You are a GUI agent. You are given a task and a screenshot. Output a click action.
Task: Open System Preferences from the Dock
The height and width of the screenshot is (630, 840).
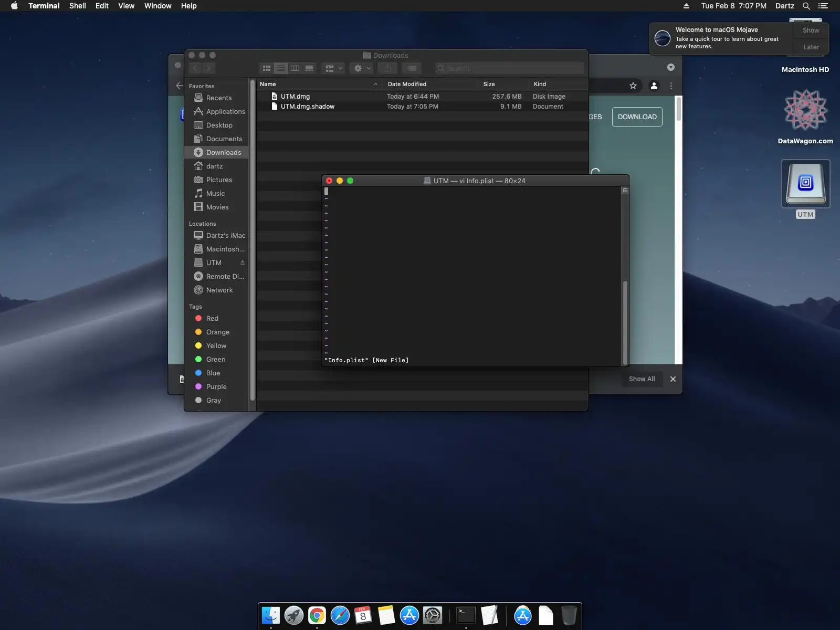coord(433,615)
